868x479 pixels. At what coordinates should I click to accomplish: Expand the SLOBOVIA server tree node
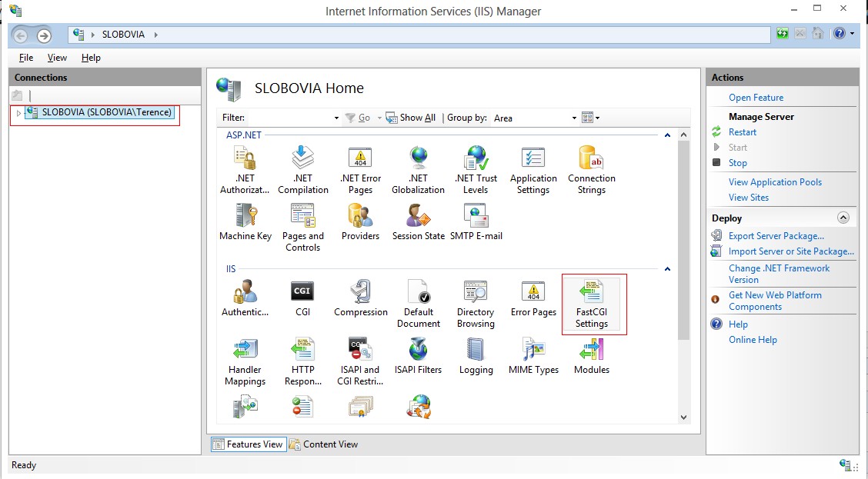pos(18,113)
